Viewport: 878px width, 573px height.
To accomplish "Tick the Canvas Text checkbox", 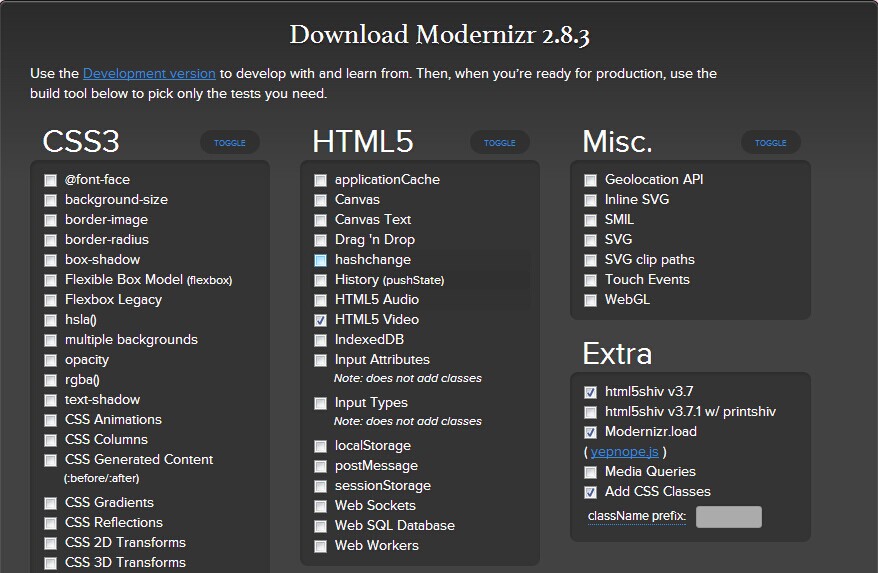I will (x=320, y=220).
